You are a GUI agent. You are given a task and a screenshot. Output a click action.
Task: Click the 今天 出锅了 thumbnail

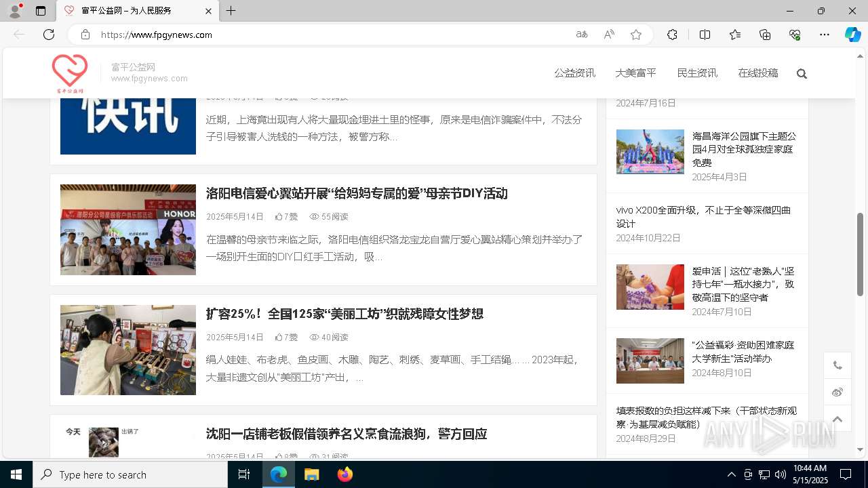[128, 441]
